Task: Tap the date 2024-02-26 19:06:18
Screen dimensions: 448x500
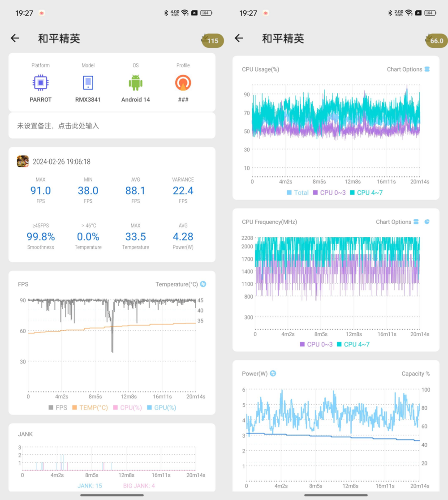Action: 61,162
